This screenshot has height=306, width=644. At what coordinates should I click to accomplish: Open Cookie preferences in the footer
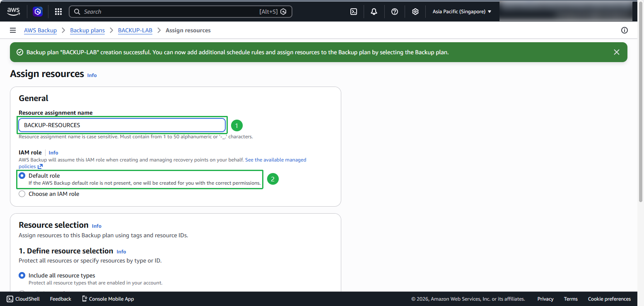(609, 299)
